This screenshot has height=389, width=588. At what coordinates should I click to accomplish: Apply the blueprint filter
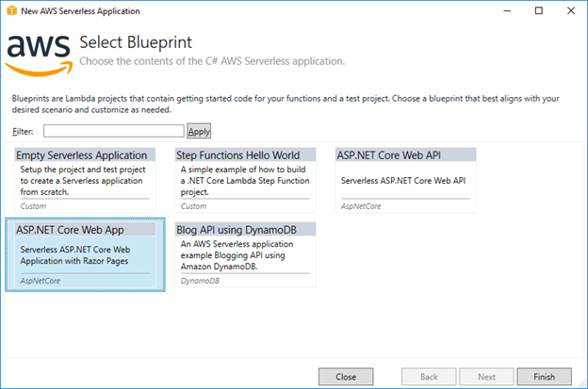point(199,131)
